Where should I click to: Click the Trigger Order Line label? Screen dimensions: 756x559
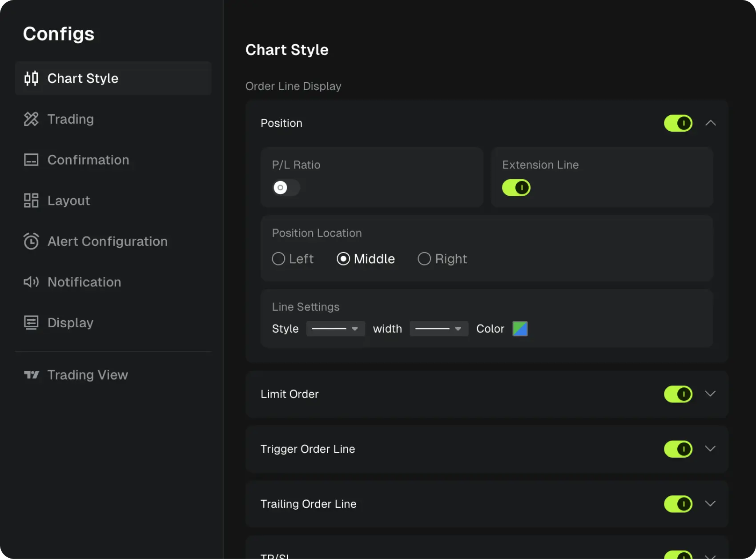click(308, 449)
